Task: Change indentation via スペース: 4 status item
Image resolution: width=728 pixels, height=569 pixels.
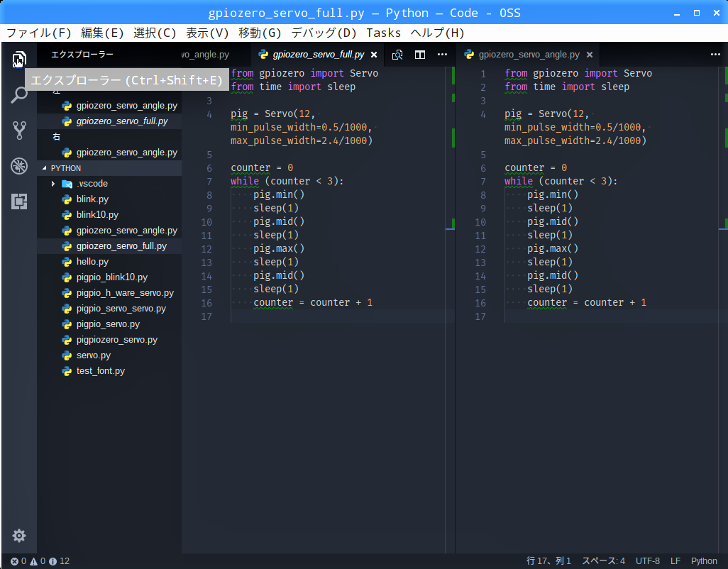Action: (x=603, y=561)
